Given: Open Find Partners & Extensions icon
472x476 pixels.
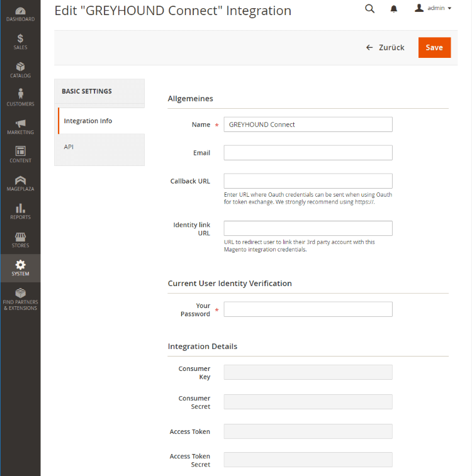Looking at the screenshot, I should tap(20, 293).
